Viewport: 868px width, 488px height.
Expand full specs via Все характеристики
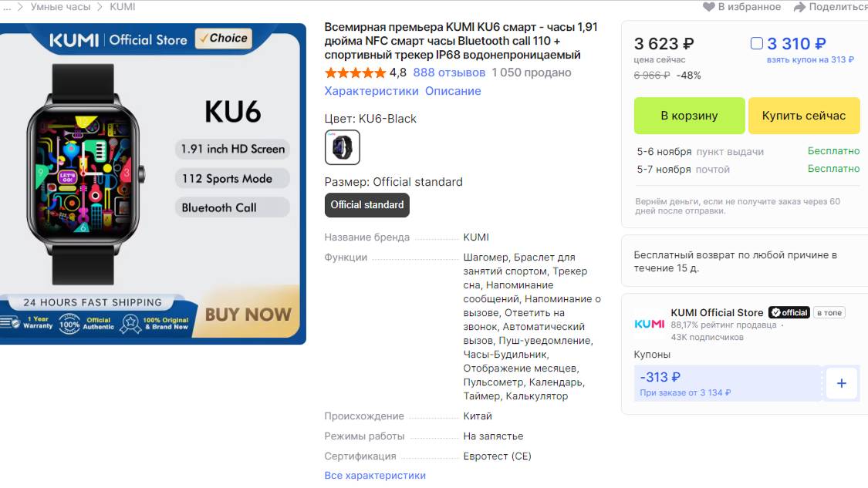coord(375,476)
